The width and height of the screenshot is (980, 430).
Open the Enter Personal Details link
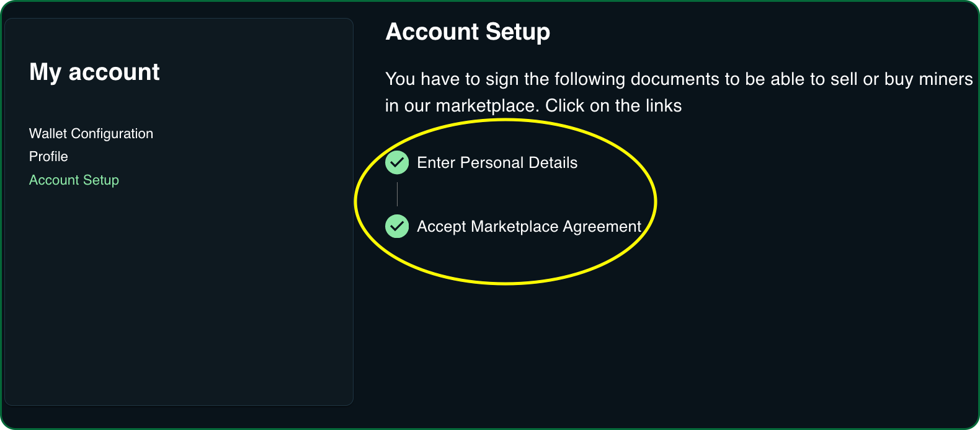[497, 162]
